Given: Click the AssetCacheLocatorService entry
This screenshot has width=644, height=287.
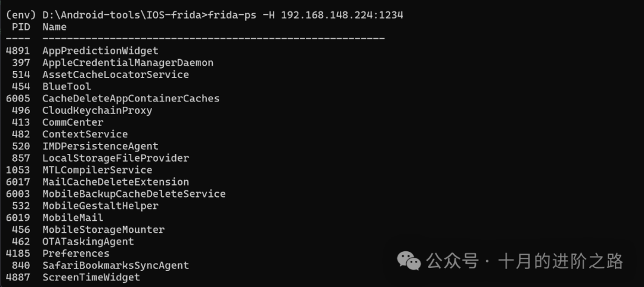Looking at the screenshot, I should point(115,75).
